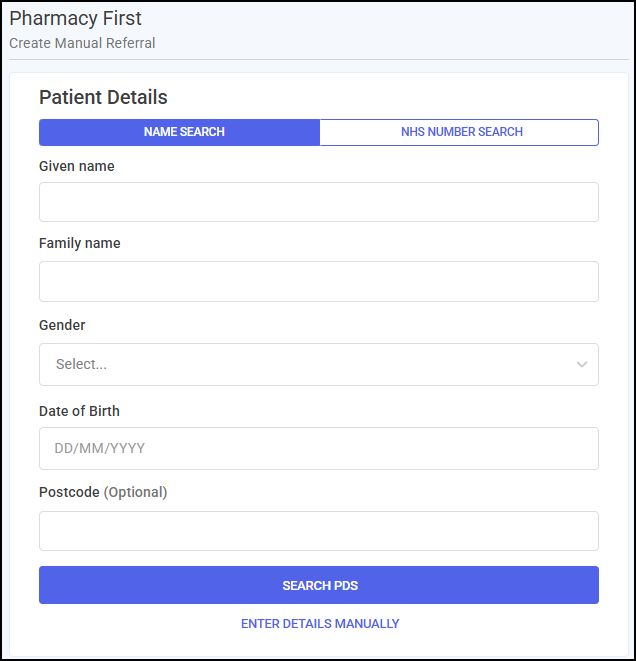Click the Gender field label
This screenshot has height=661, width=636.
(62, 325)
